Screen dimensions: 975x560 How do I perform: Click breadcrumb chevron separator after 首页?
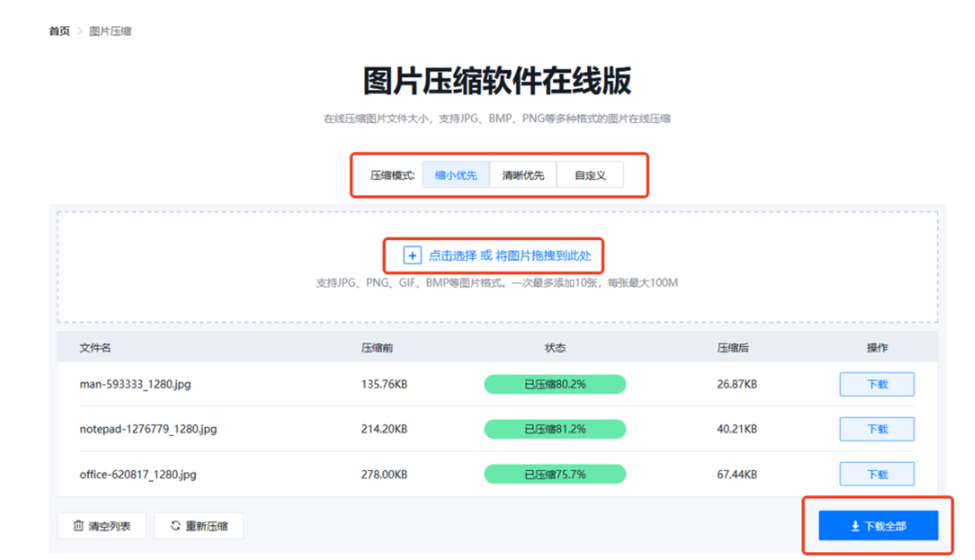[x=79, y=31]
